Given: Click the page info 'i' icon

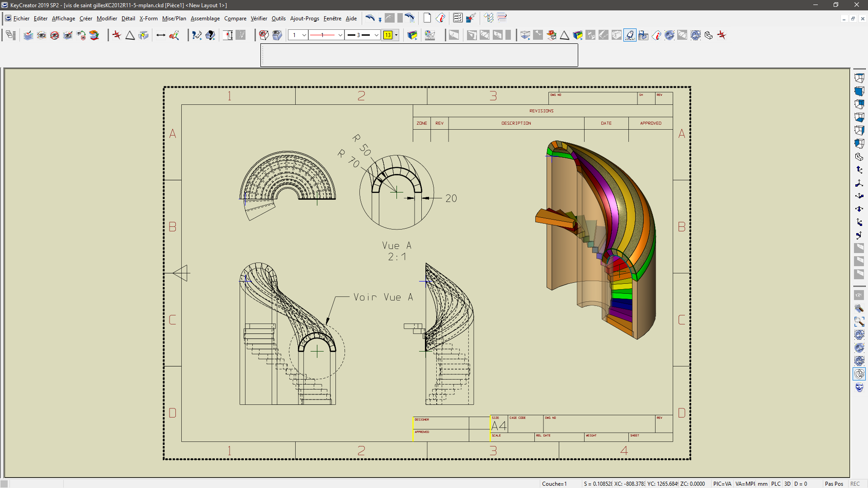Looking at the screenshot, I should click(x=440, y=18).
